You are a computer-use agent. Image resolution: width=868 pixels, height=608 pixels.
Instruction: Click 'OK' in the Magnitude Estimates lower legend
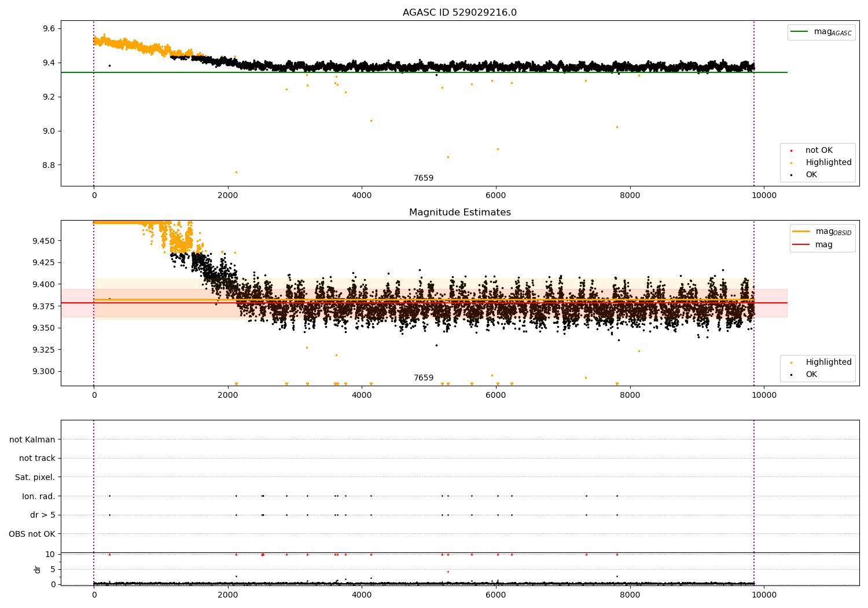click(804, 375)
